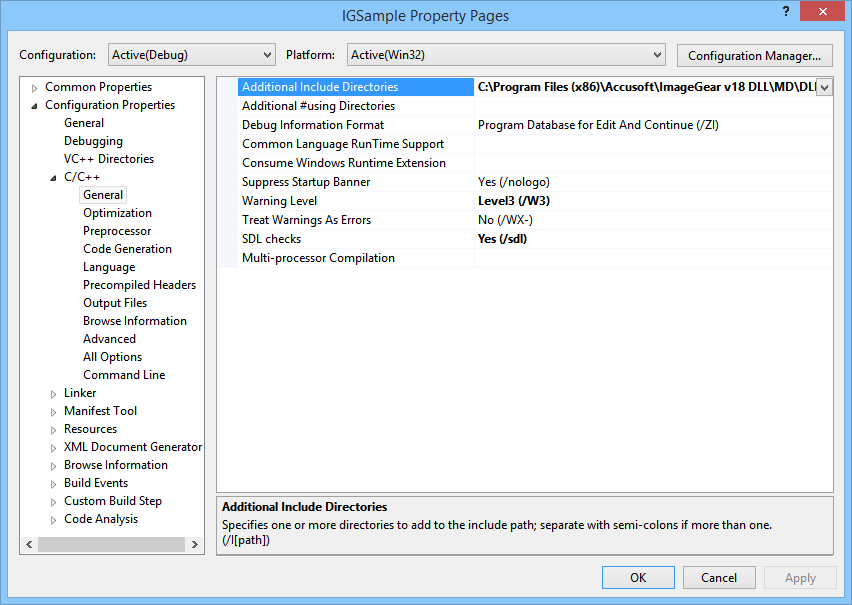The image size is (852, 605).
Task: Collapse the Configuration Properties node
Action: pyautogui.click(x=35, y=106)
